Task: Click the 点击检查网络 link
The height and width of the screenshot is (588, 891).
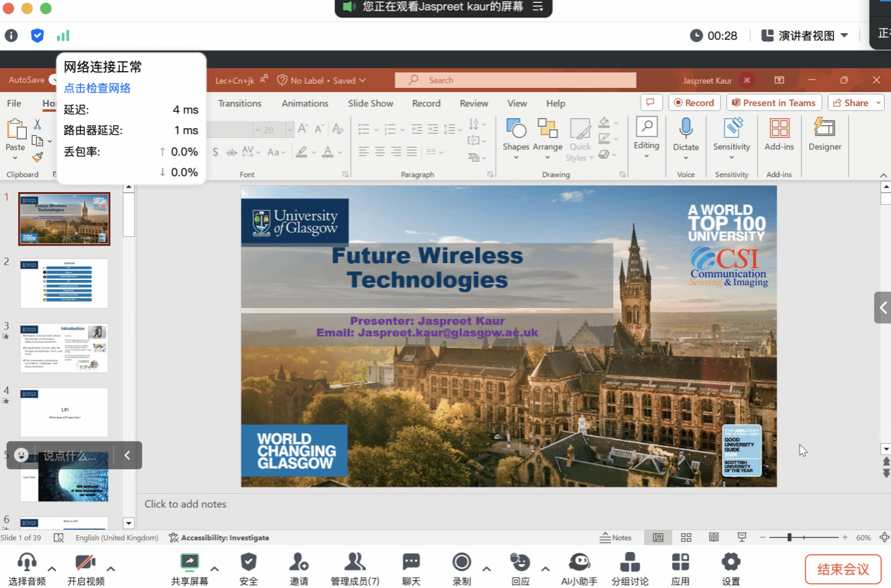Action: [97, 88]
